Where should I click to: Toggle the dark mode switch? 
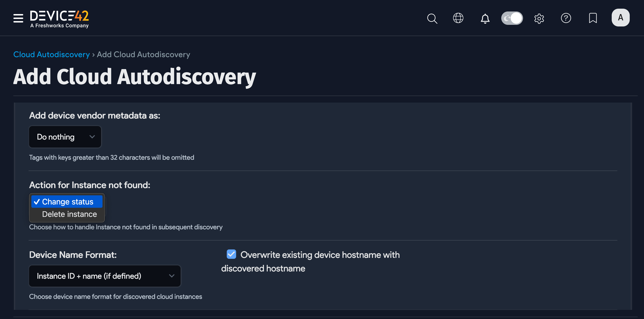pyautogui.click(x=512, y=18)
